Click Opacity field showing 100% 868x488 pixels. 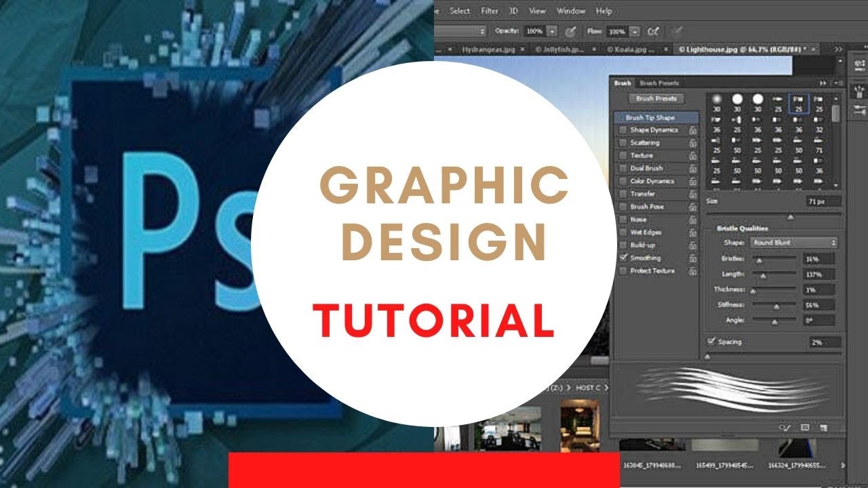[534, 31]
